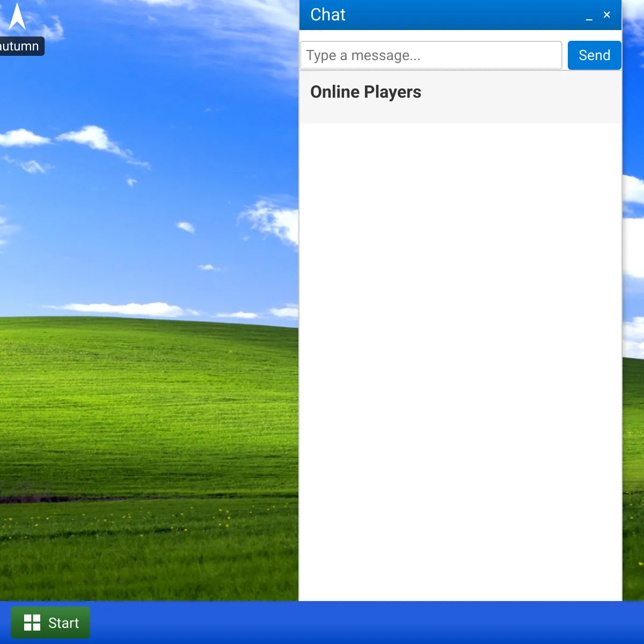644x644 pixels.
Task: Minimize the Chat window
Action: coord(589,15)
